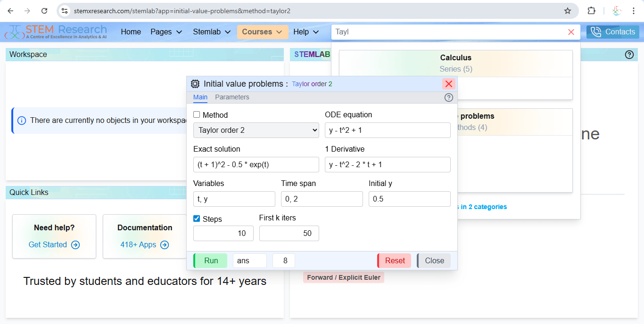Viewport: 644px width, 324px height.
Task: Select Home in the navigation bar
Action: (x=131, y=32)
